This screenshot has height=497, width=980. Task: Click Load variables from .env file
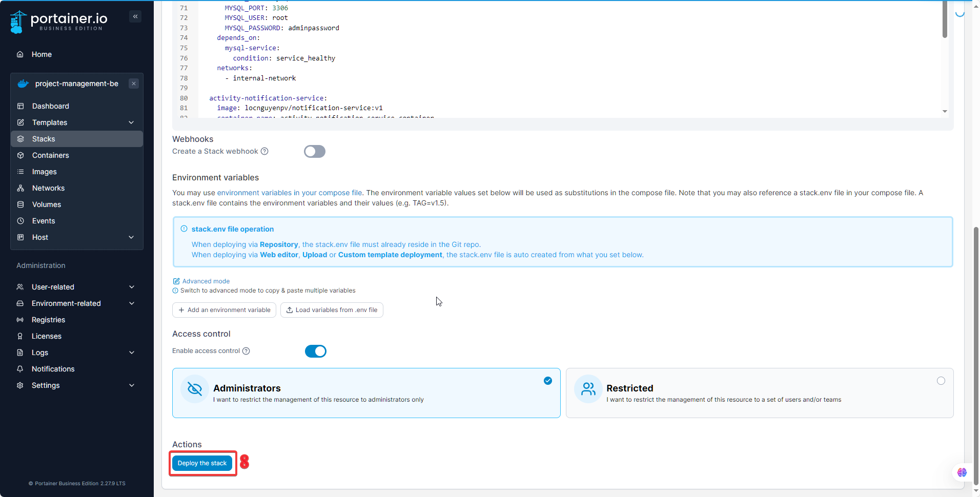tap(332, 310)
